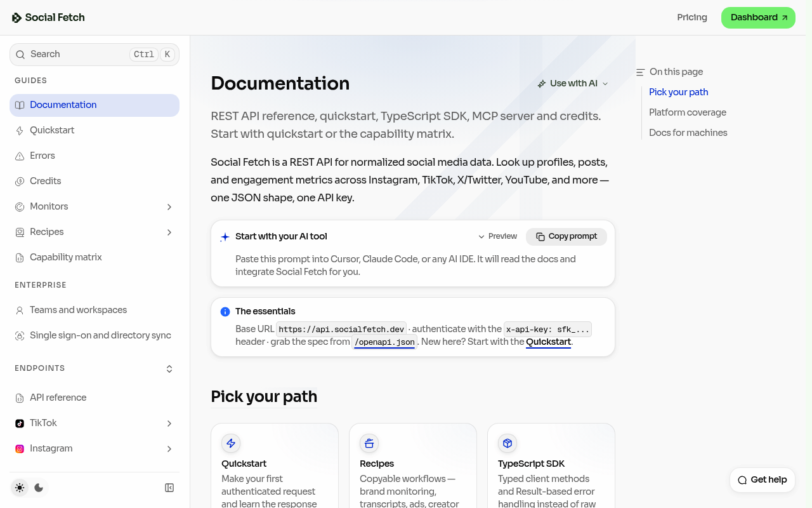Open the Use with AI dropdown
This screenshot has height=508, width=812.
[573, 84]
